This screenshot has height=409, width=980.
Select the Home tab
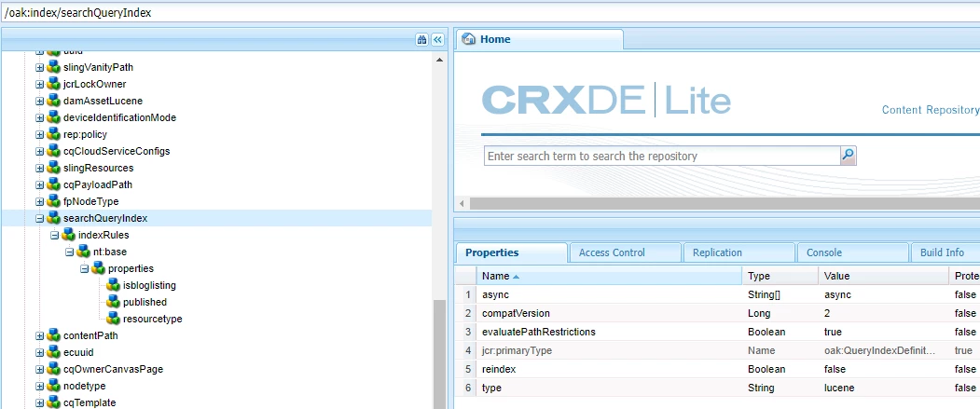[539, 39]
